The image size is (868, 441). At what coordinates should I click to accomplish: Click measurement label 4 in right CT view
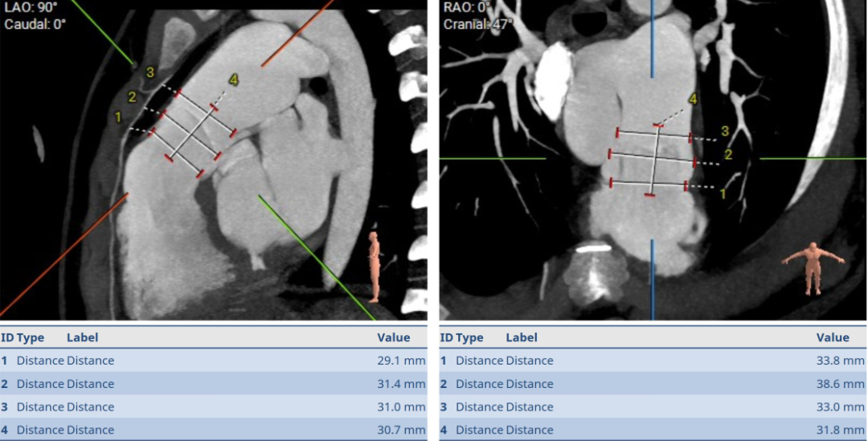pos(693,100)
